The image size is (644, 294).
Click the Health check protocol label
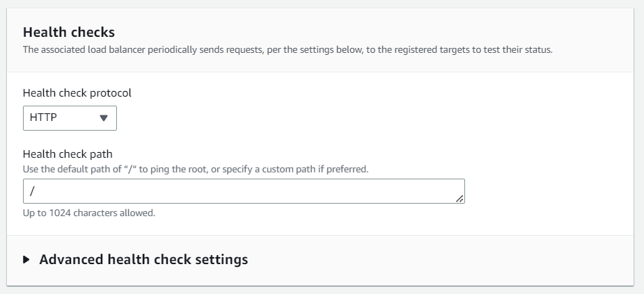(x=77, y=92)
